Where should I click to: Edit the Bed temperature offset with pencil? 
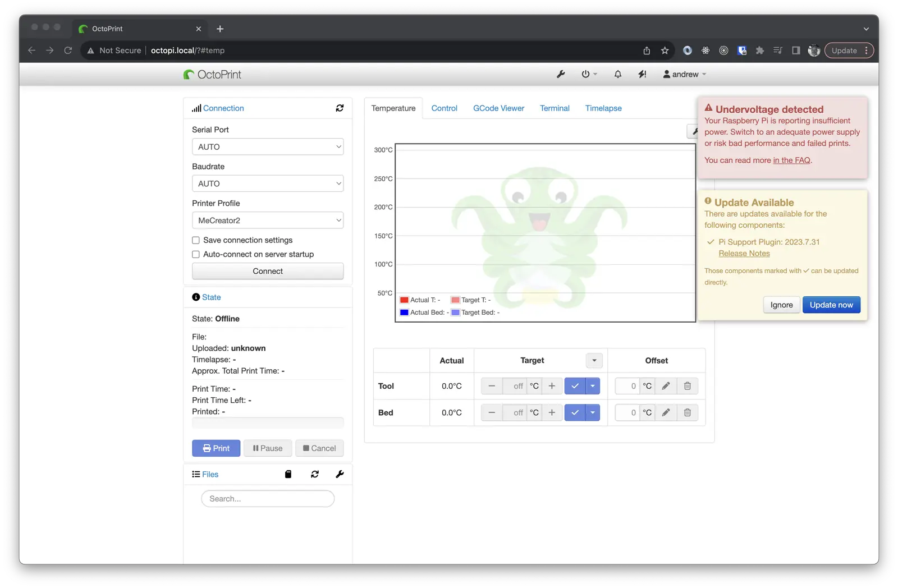[666, 412]
